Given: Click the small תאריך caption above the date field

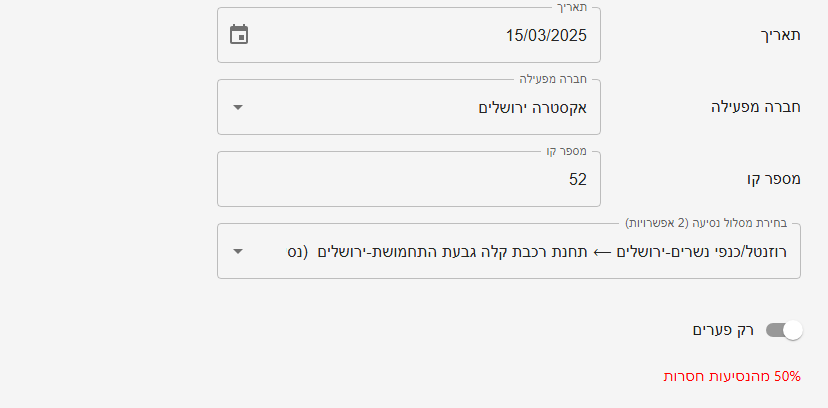Looking at the screenshot, I should 572,7.
